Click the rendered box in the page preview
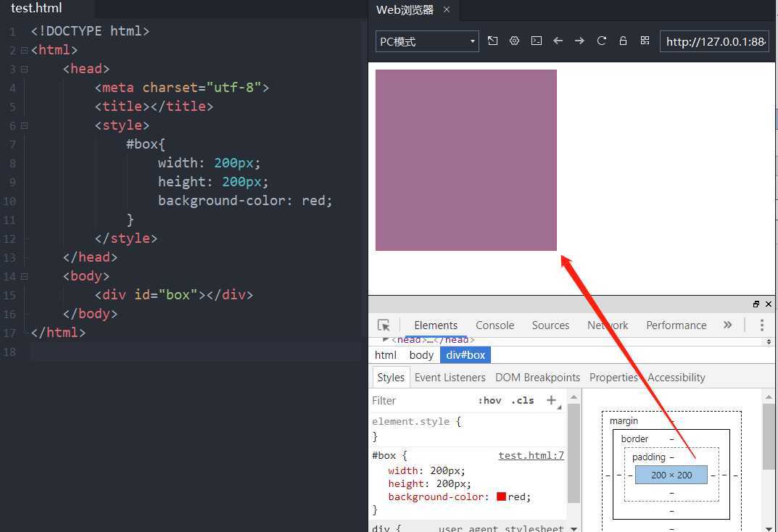The height and width of the screenshot is (532, 778). pos(466,160)
